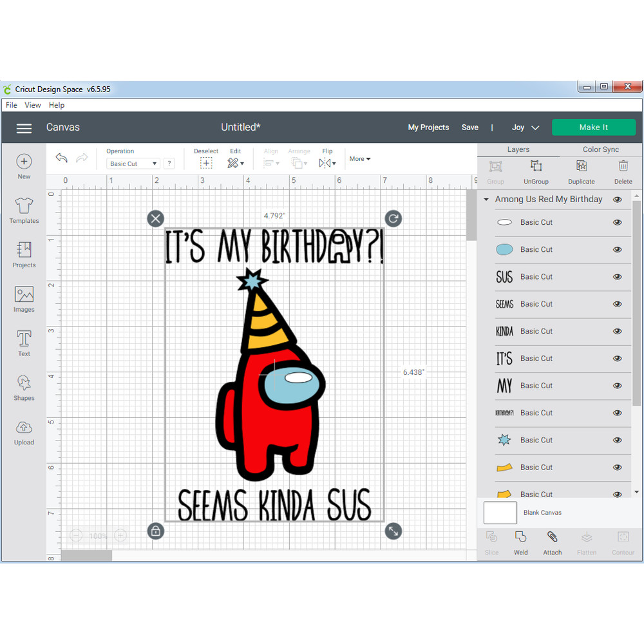This screenshot has width=644, height=644.
Task: Click Duplicate in Layers panel
Action: tap(581, 171)
